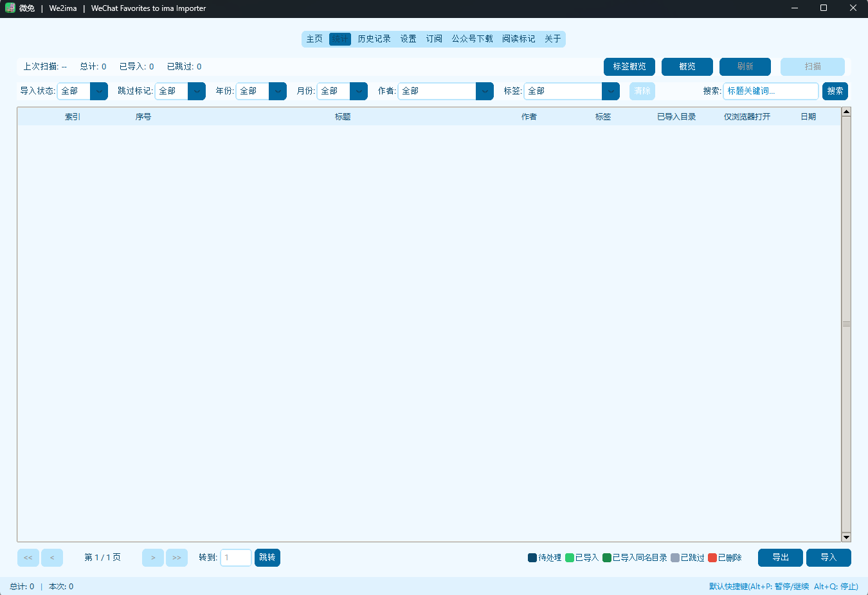Click the 导出 export button

[781, 558]
